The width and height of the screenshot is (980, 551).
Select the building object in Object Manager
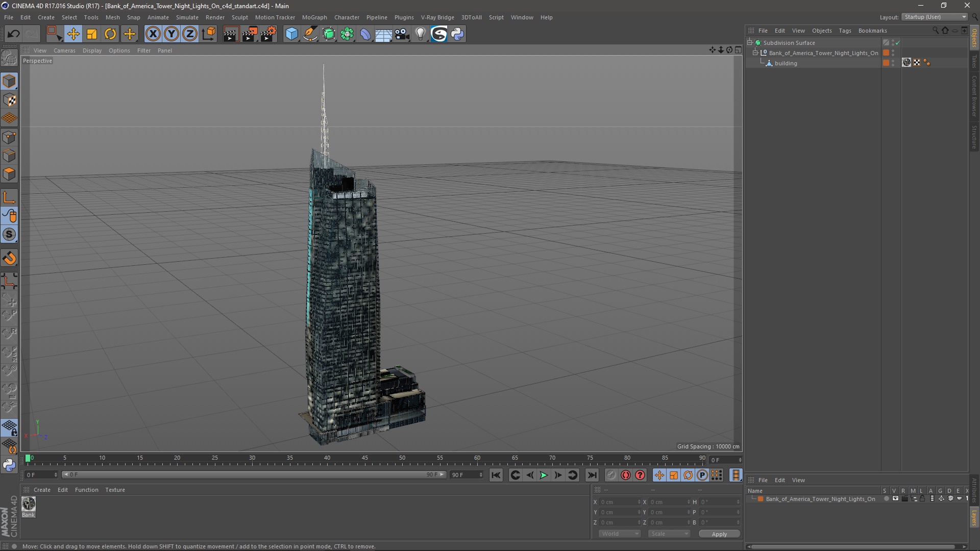click(x=786, y=63)
